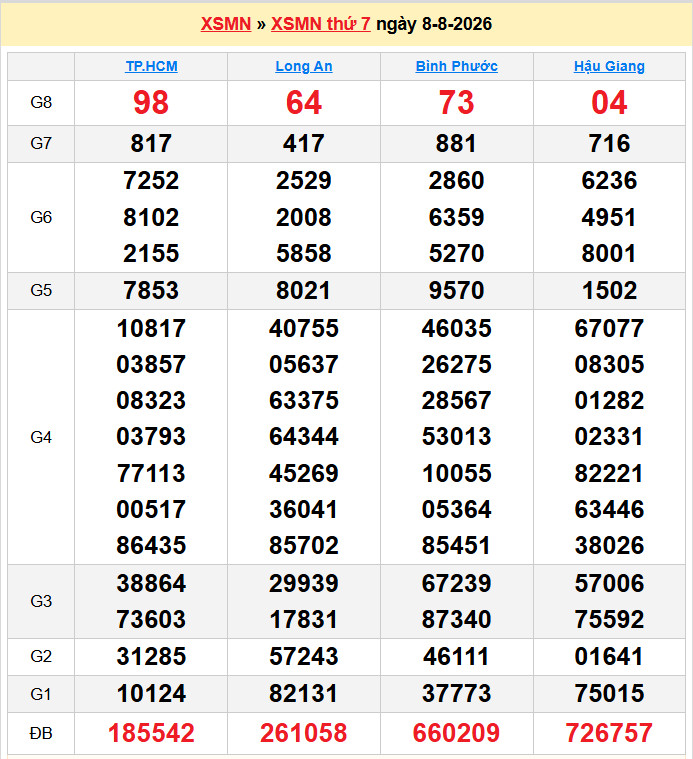Click G7 result 716

point(609,144)
